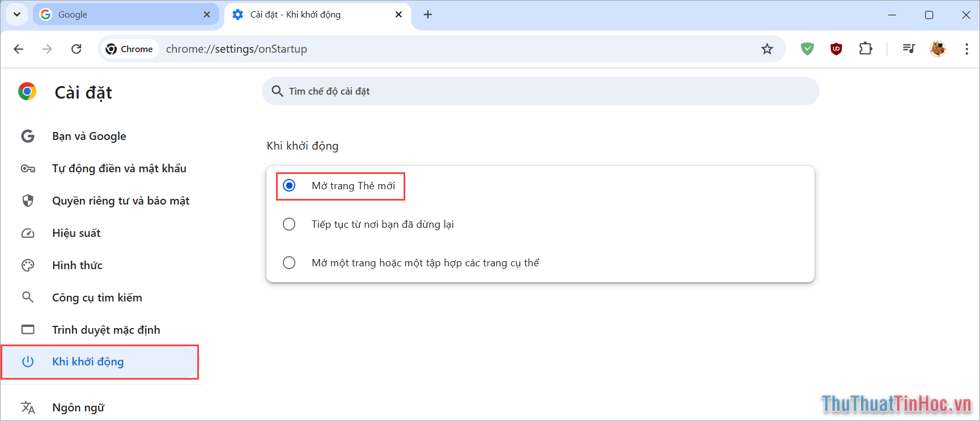Switch to Cài đặt - Khi khởi động tab
The width and height of the screenshot is (980, 421).
(318, 15)
